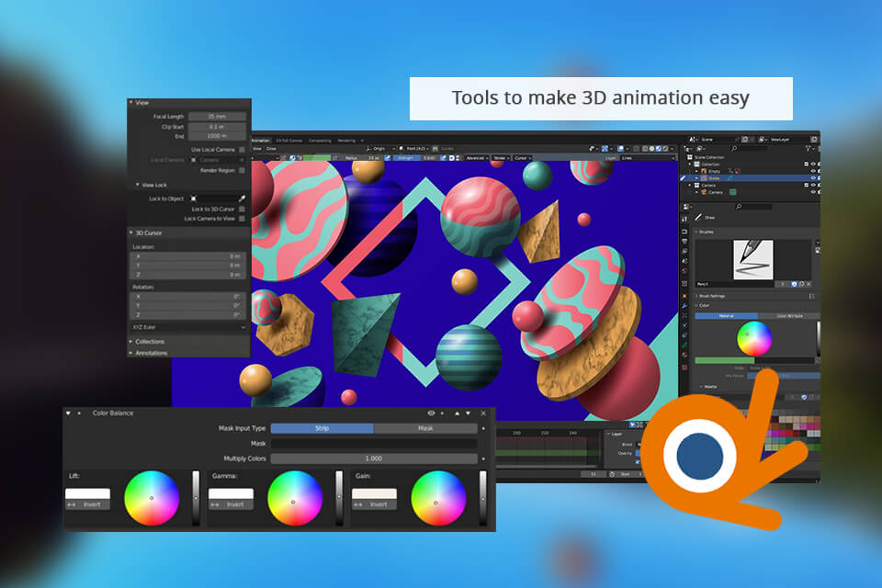Edit the Focal Length field

(x=217, y=117)
